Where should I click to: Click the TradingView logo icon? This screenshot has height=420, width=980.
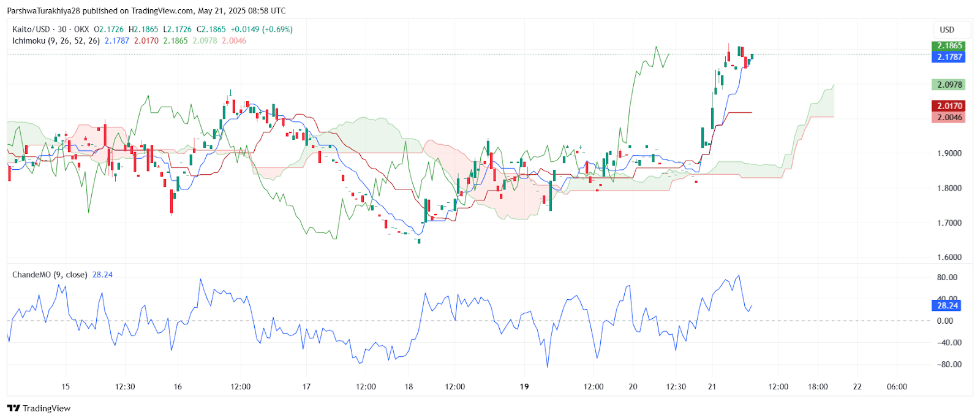pos(13,408)
